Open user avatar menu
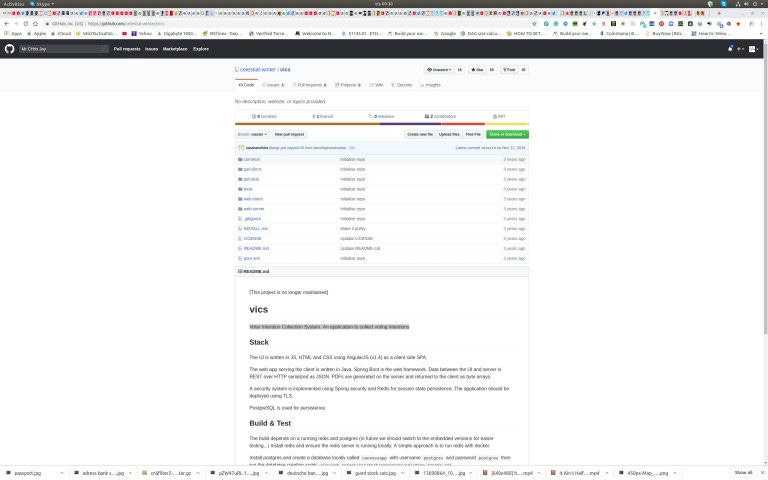The image size is (768, 480). click(753, 49)
